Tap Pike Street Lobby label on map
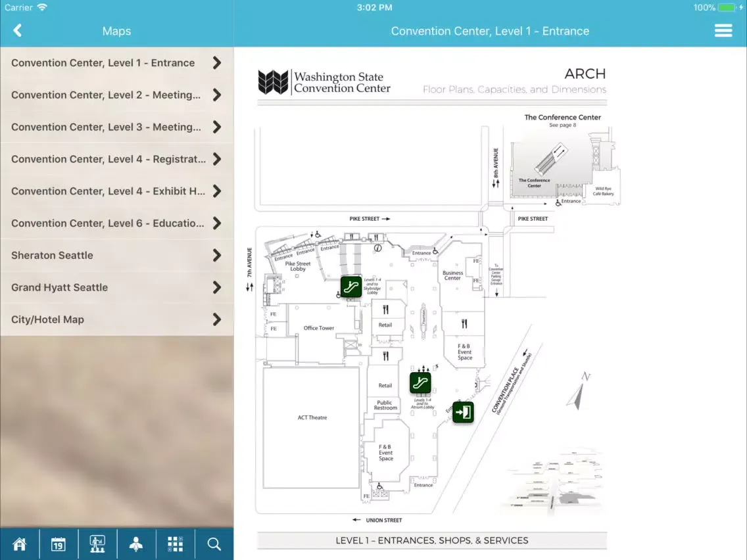The height and width of the screenshot is (560, 747). coord(298,266)
